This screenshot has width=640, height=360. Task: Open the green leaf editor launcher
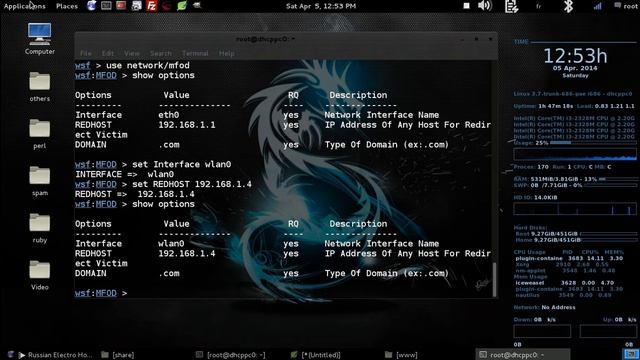tap(182, 6)
